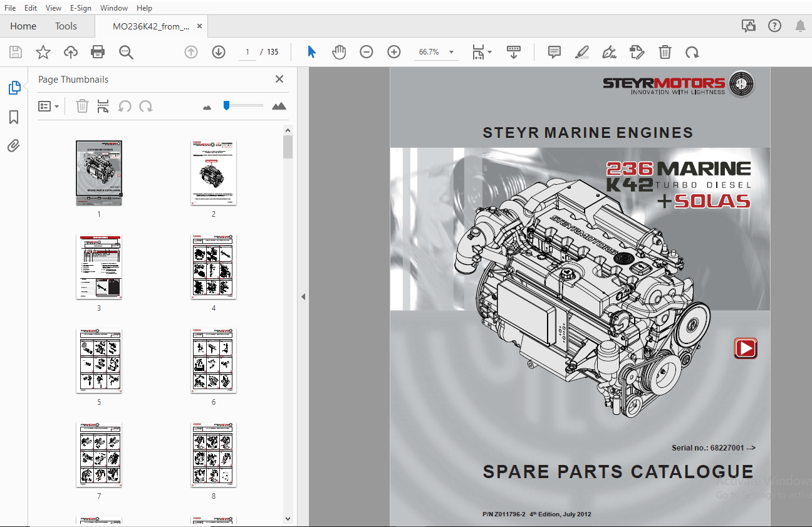Open the Attachments paperclip panel

point(14,146)
